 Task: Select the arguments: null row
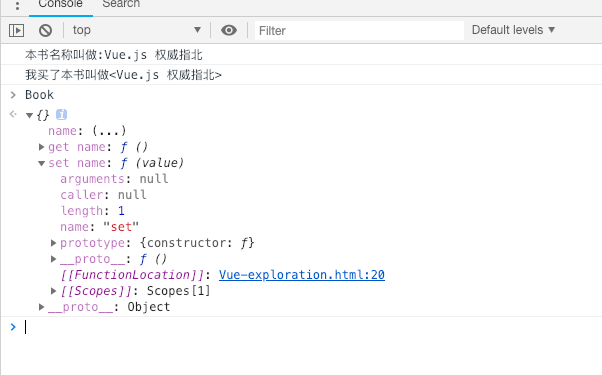[x=114, y=179]
